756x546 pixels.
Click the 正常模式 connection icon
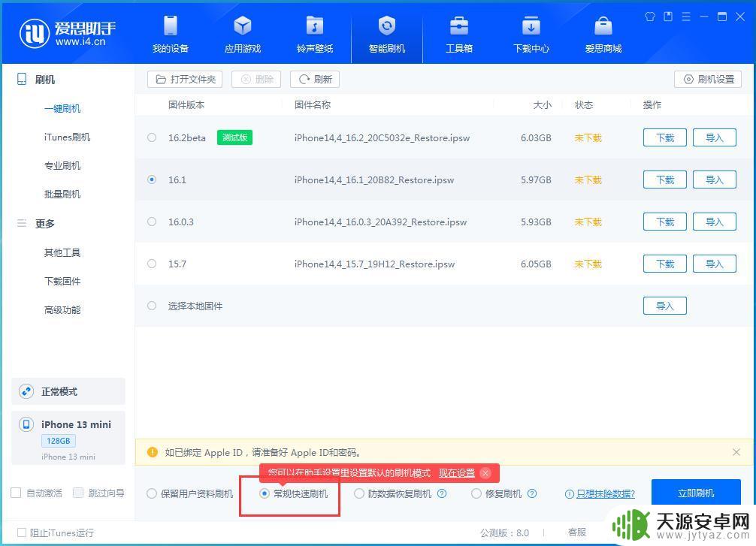26,391
